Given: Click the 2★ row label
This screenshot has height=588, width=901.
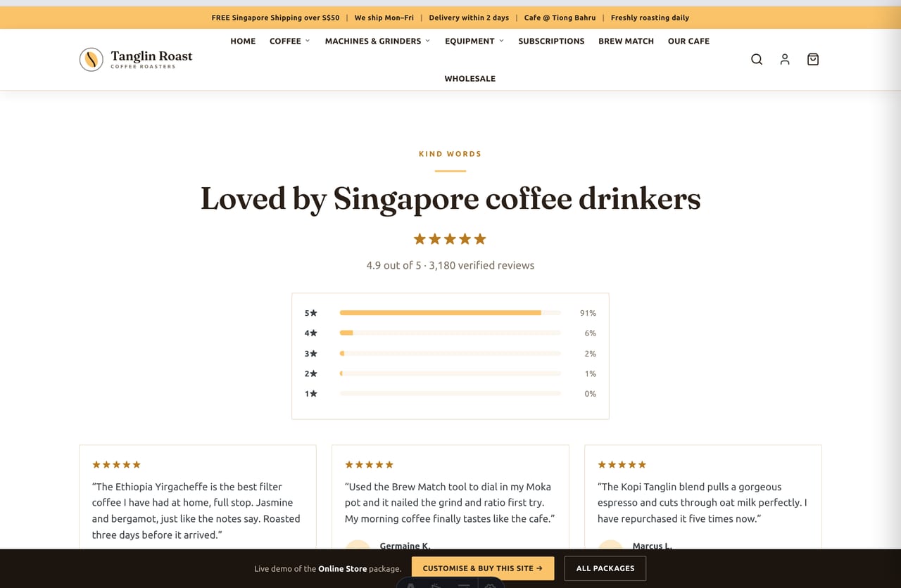Looking at the screenshot, I should pos(311,374).
